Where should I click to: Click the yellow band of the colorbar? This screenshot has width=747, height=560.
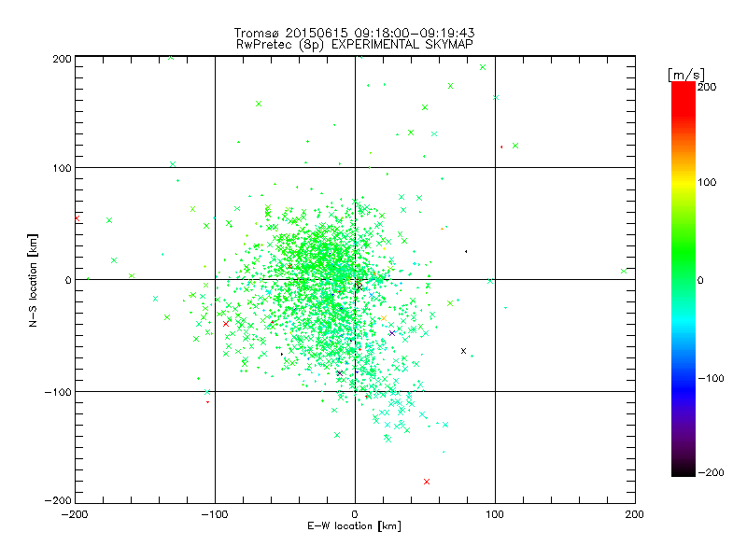[684, 182]
